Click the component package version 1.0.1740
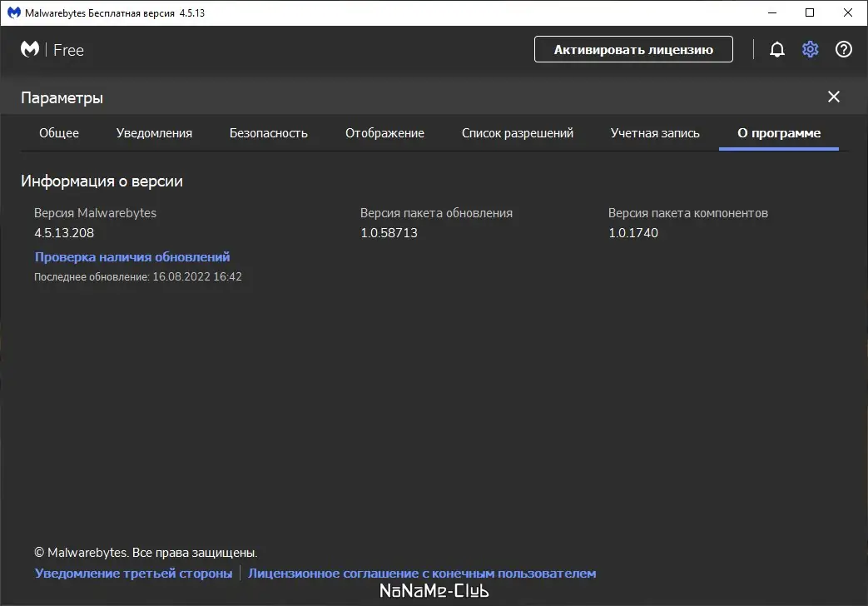Screen dimensions: 868x606 tap(633, 232)
